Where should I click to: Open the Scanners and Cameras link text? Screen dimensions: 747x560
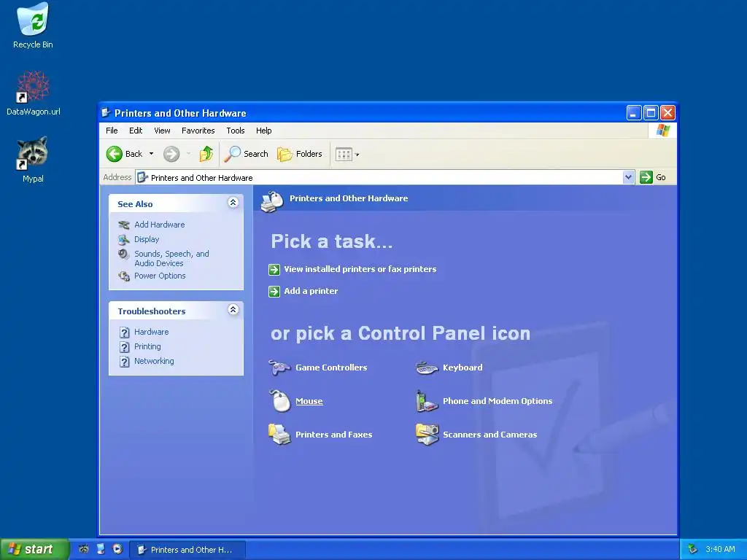(489, 435)
